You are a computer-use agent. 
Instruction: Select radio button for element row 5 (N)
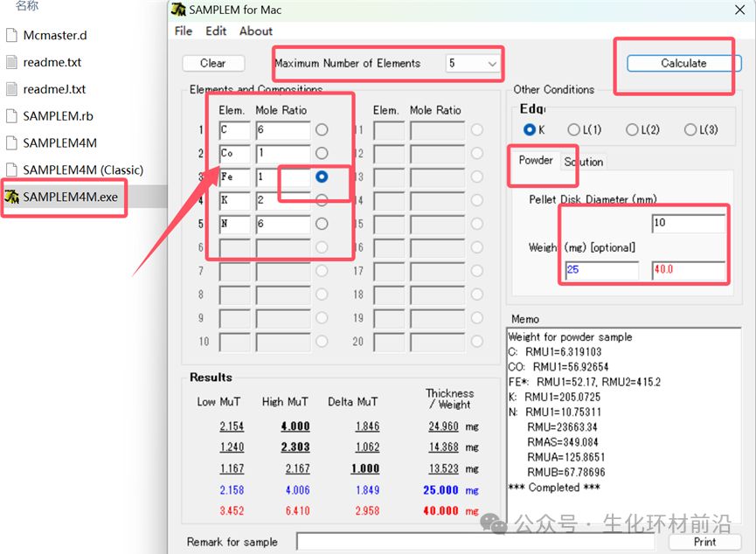(322, 224)
